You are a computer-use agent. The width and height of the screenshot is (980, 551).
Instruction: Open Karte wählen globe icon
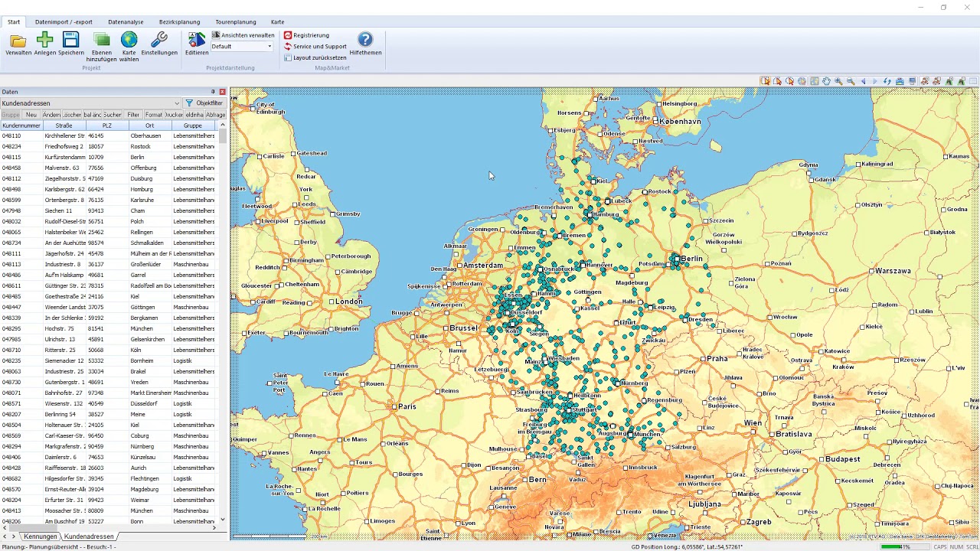pyautogui.click(x=129, y=47)
